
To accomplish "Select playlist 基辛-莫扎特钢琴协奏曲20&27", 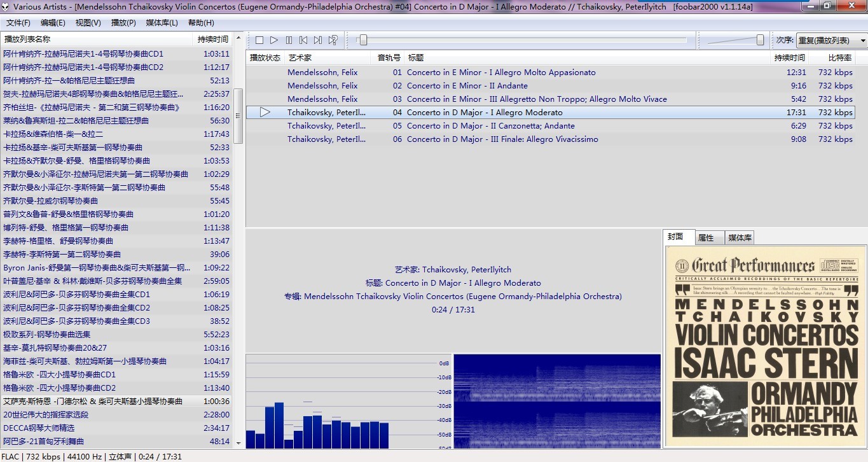I will tap(116, 348).
